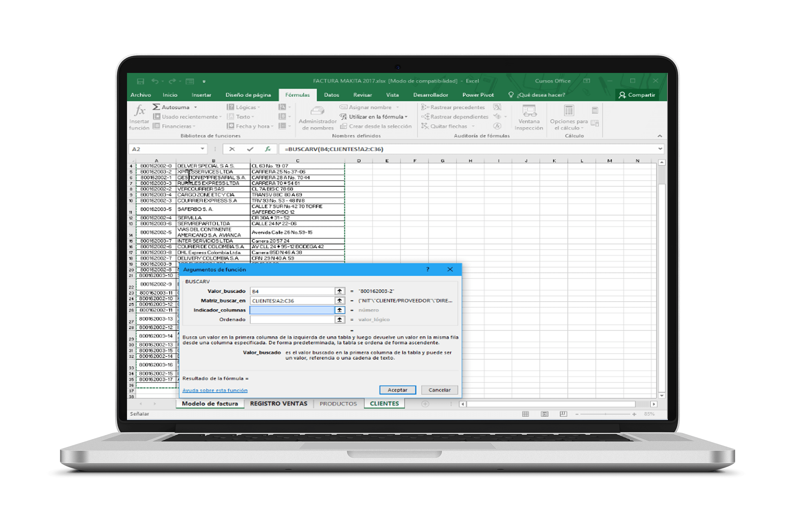The width and height of the screenshot is (792, 532).
Task: Click the ¿Qué desea hacer? search box
Action: [537, 95]
